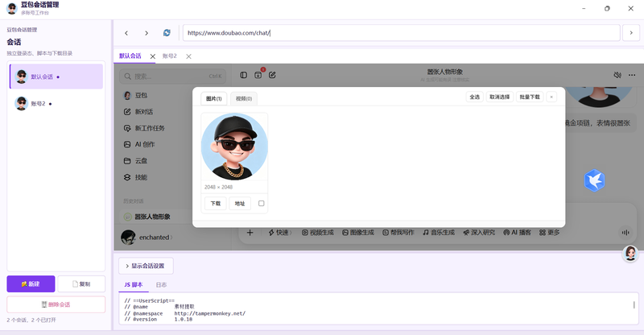Open 新工作任务 in the sidebar

[144, 128]
